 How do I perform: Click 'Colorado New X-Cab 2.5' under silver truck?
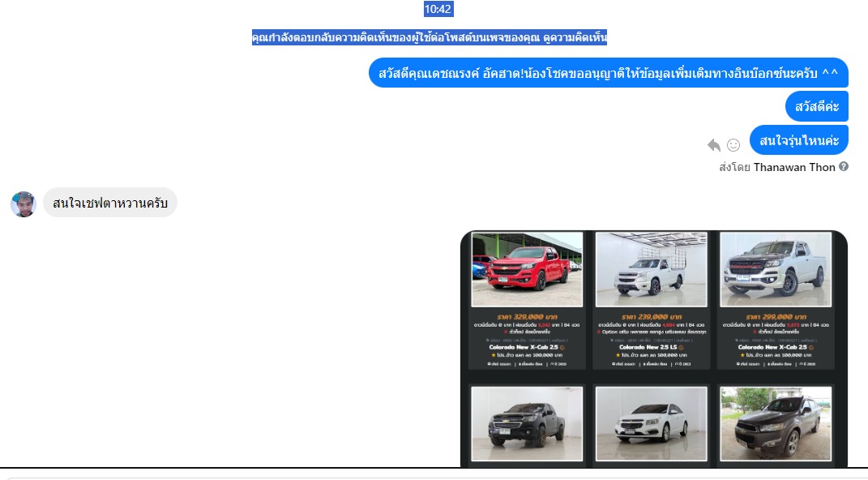772,347
